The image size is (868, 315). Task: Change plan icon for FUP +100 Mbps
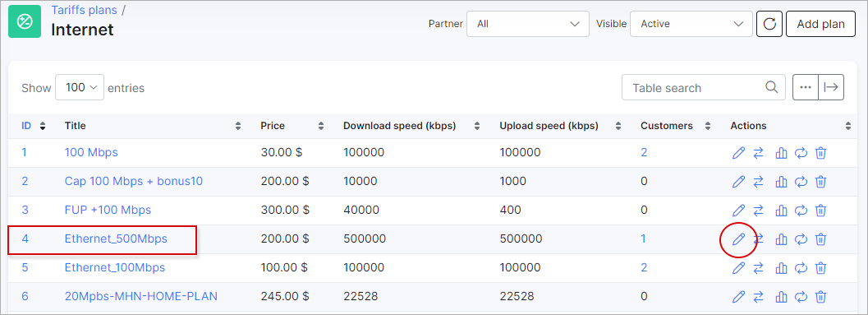tap(759, 211)
